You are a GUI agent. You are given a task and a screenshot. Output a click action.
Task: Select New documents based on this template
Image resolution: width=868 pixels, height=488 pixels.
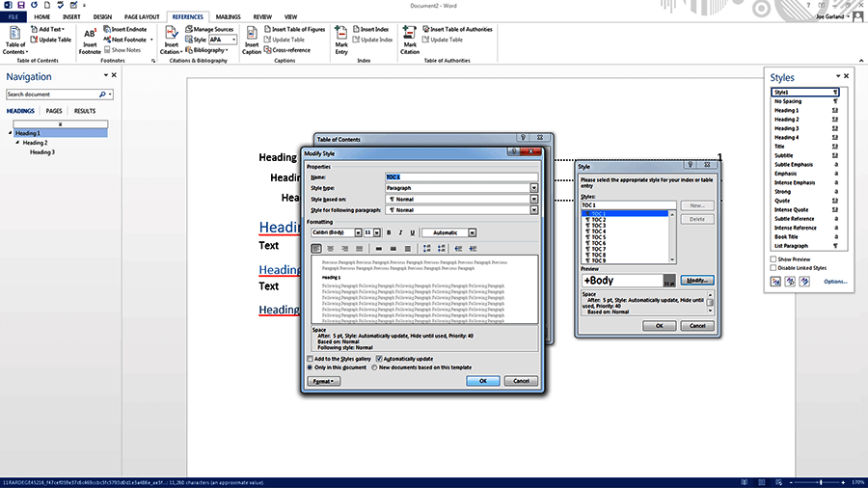click(x=374, y=367)
